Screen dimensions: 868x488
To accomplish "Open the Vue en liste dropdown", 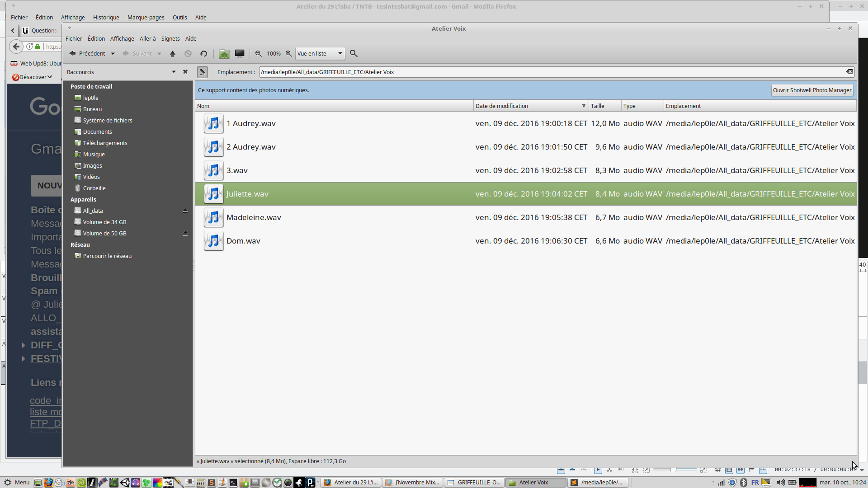I will [x=320, y=54].
